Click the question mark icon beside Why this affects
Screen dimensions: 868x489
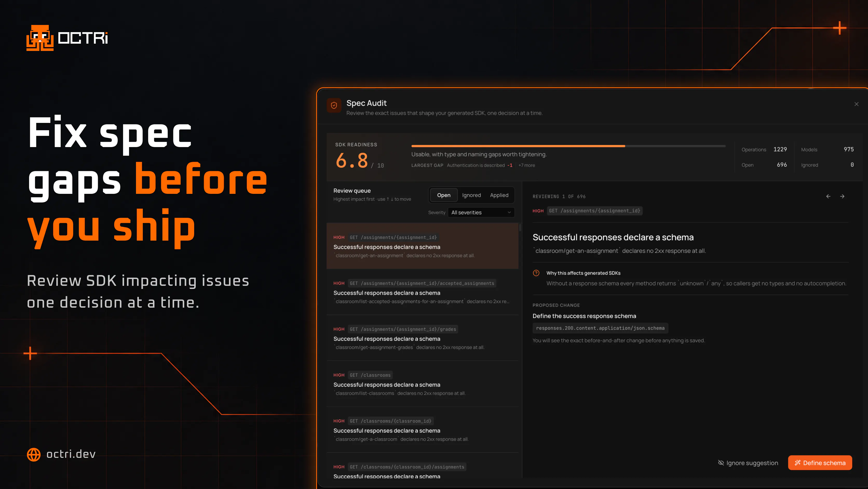(536, 273)
